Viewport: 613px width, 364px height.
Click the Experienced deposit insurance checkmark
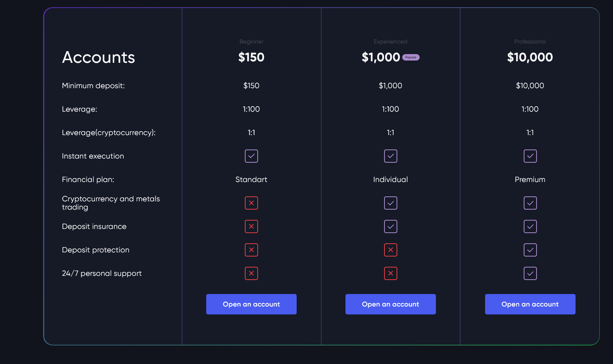(391, 226)
